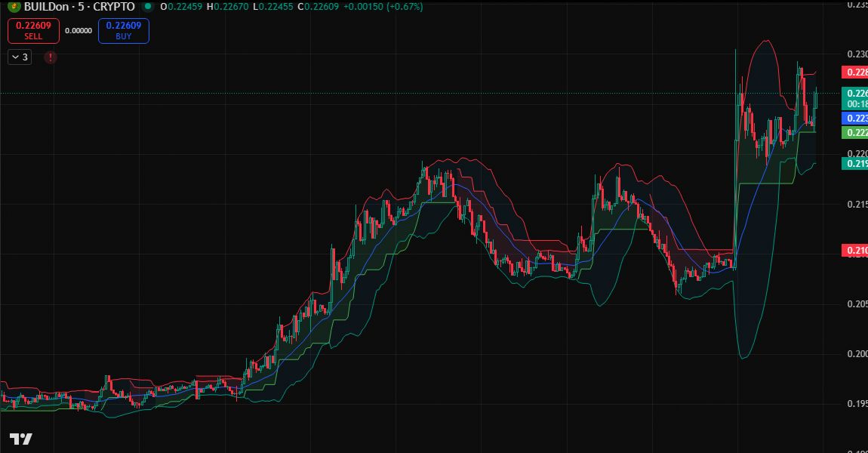
Task: Open the BUILDon · 5 · CRYPTO symbol title
Action: (x=79, y=7)
